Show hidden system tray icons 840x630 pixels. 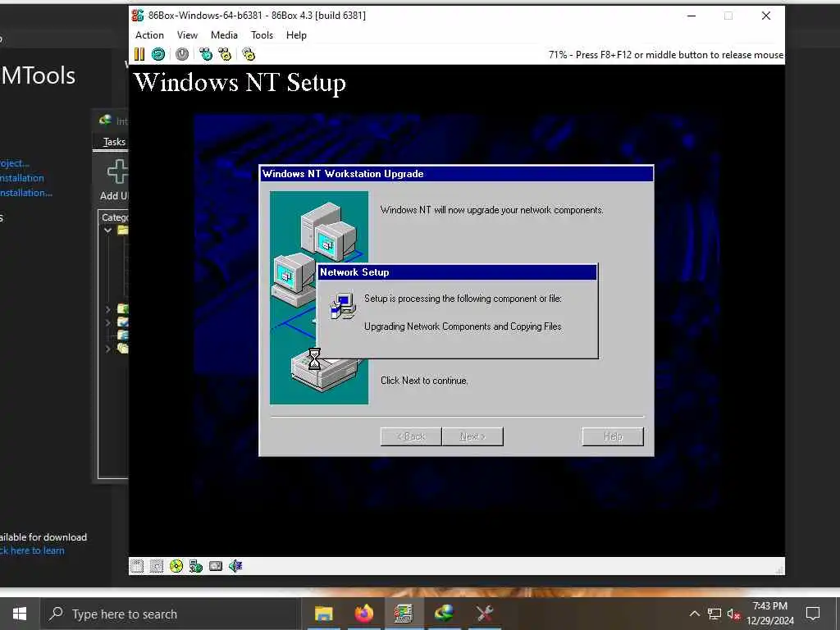point(694,614)
